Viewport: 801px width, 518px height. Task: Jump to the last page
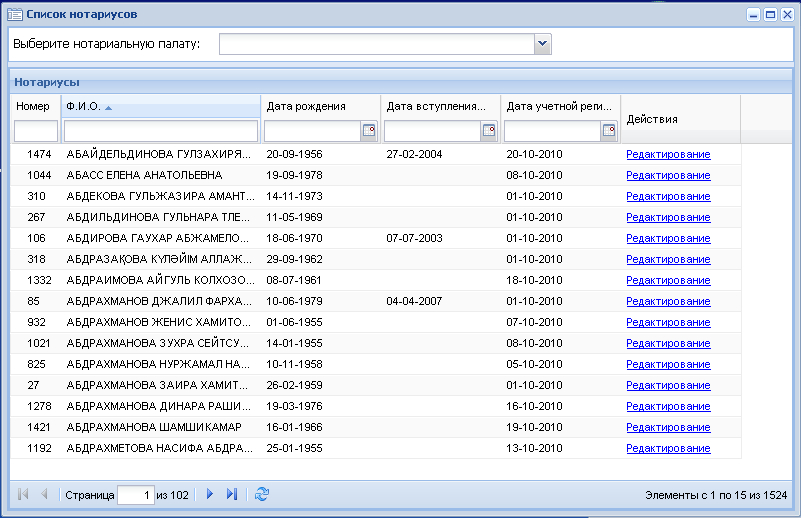232,494
